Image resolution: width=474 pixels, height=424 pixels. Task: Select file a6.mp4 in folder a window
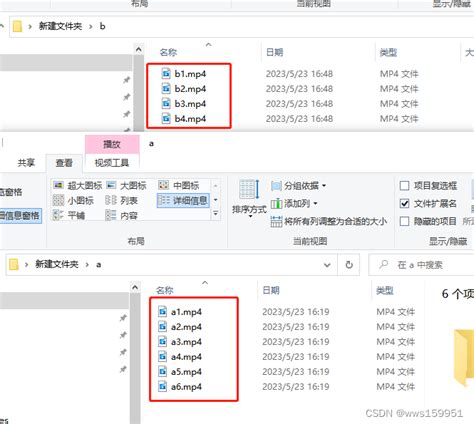coord(186,387)
